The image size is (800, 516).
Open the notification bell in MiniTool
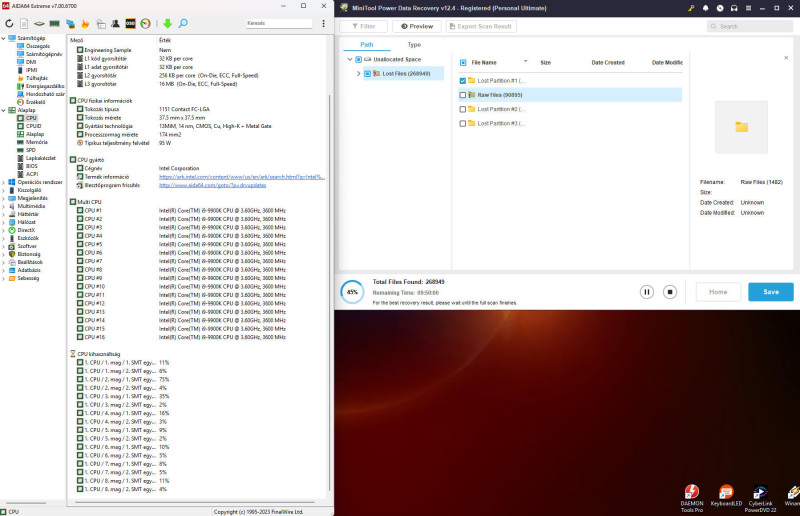coord(705,8)
